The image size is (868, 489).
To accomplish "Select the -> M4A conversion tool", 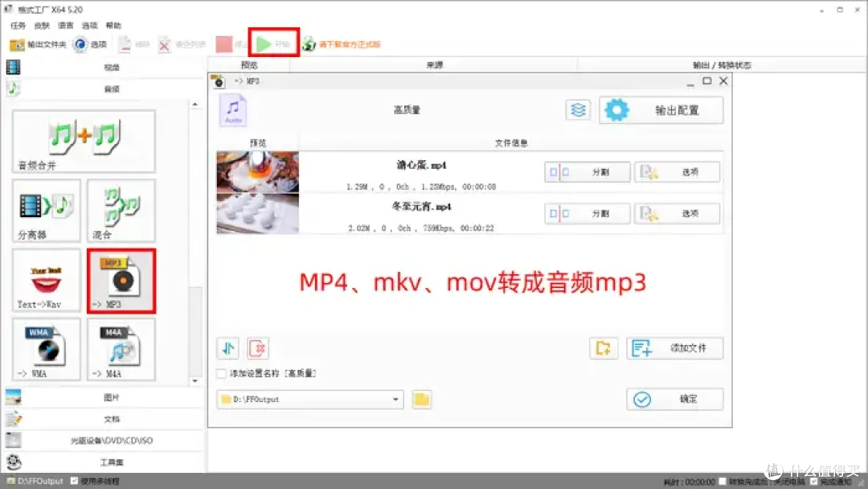I will pyautogui.click(x=121, y=349).
